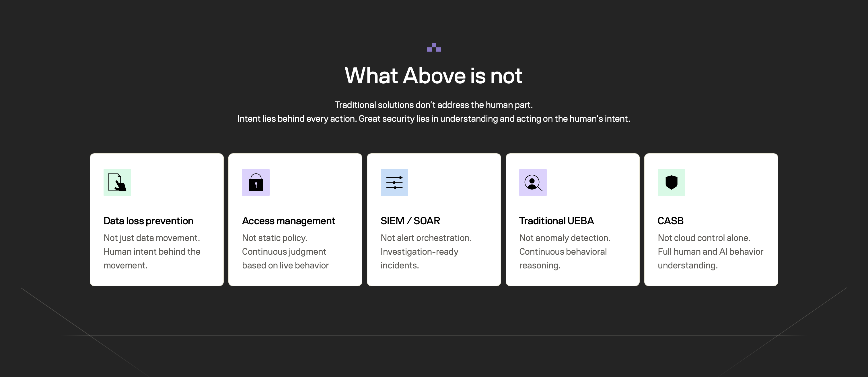Click the padlock icon on Access management card
868x377 pixels.
tap(256, 182)
